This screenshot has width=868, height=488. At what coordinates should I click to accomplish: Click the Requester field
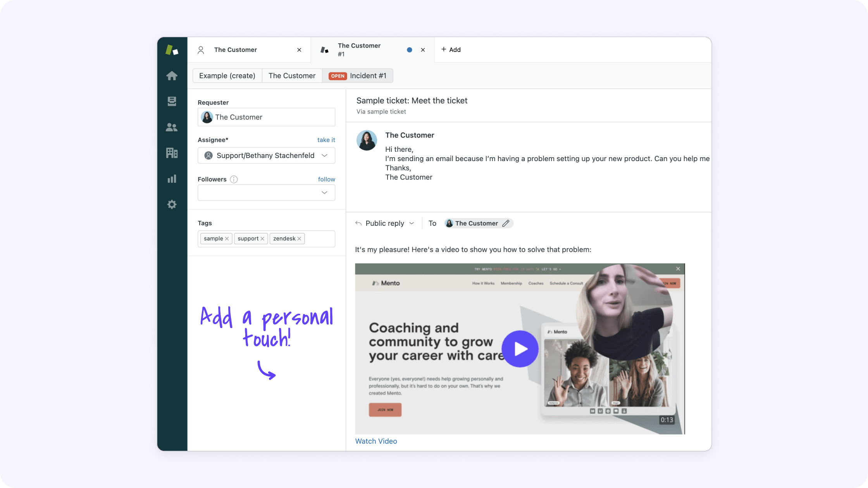[x=266, y=117]
